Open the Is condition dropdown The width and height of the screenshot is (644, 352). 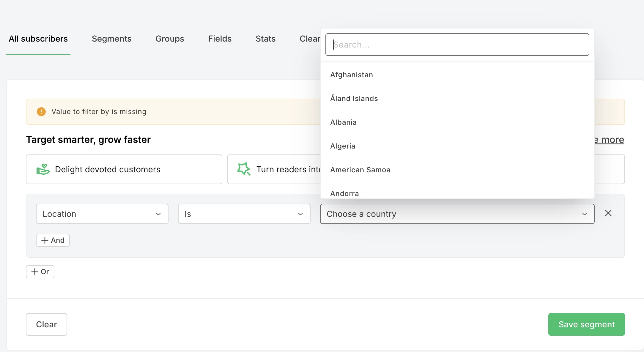(244, 214)
